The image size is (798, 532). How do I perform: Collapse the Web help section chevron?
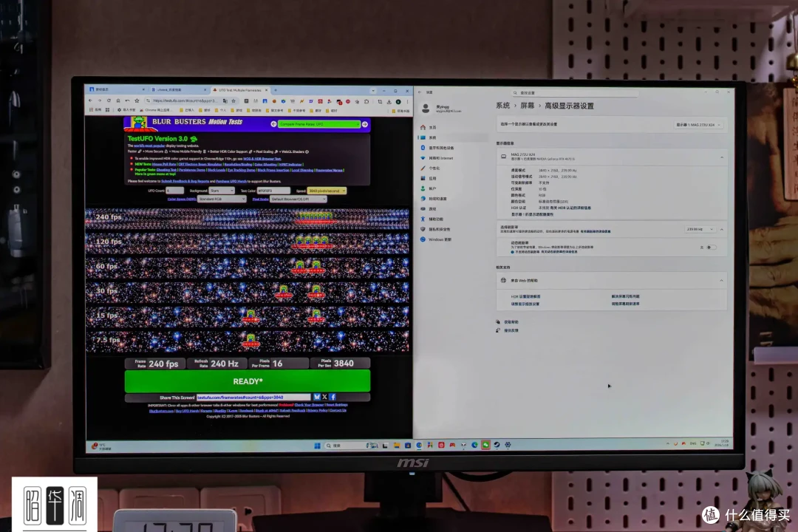coord(721,281)
